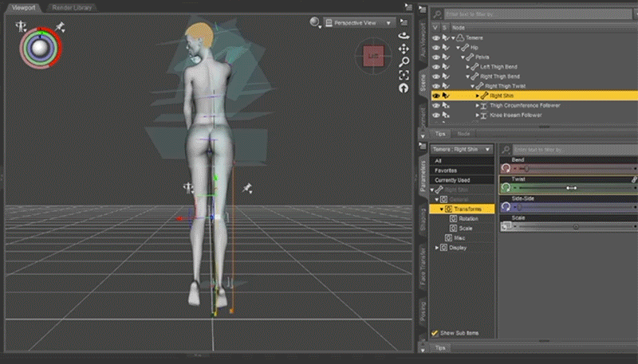This screenshot has height=364, width=638.
Task: Click the Bend slider track
Action: (573, 169)
